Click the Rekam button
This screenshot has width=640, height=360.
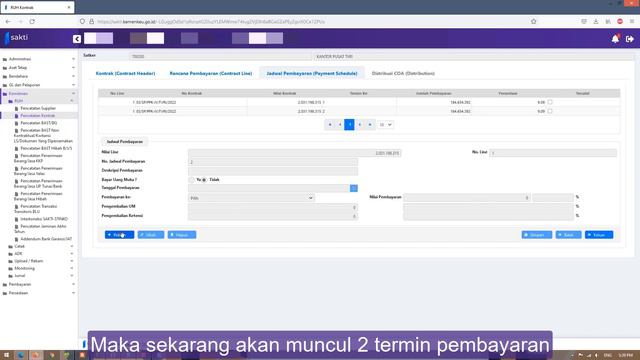coord(119,235)
